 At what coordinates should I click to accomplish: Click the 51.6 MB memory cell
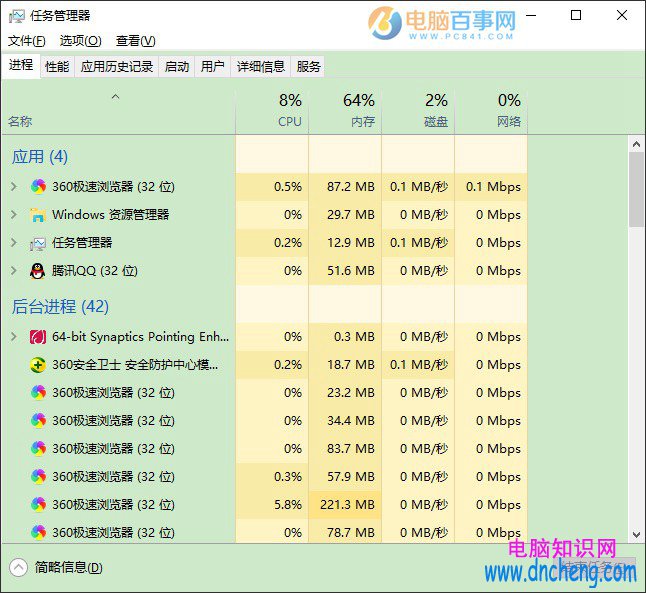click(345, 271)
